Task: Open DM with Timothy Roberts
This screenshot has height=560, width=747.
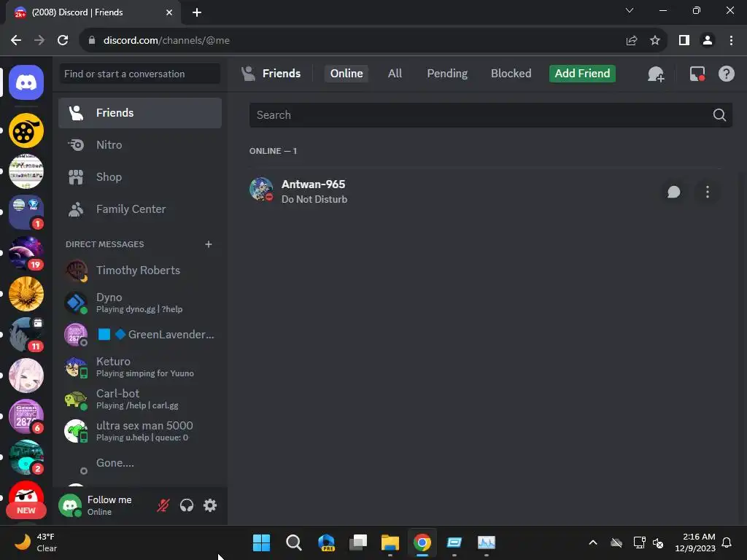Action: pos(140,271)
